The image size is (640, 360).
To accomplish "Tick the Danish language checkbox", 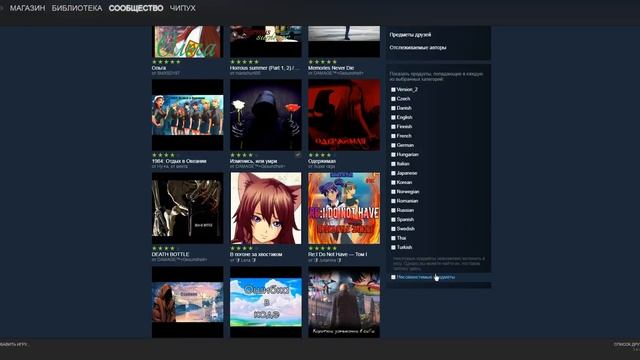I will (x=393, y=108).
